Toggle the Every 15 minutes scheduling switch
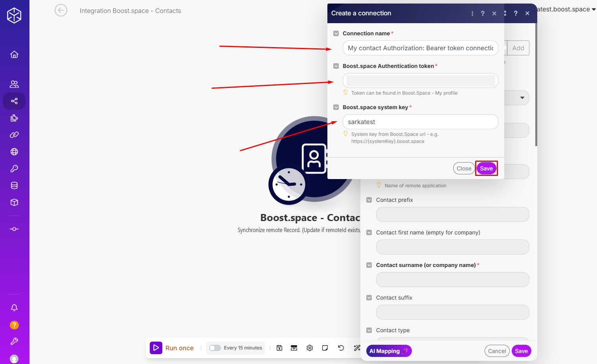597x364 pixels. click(215, 348)
